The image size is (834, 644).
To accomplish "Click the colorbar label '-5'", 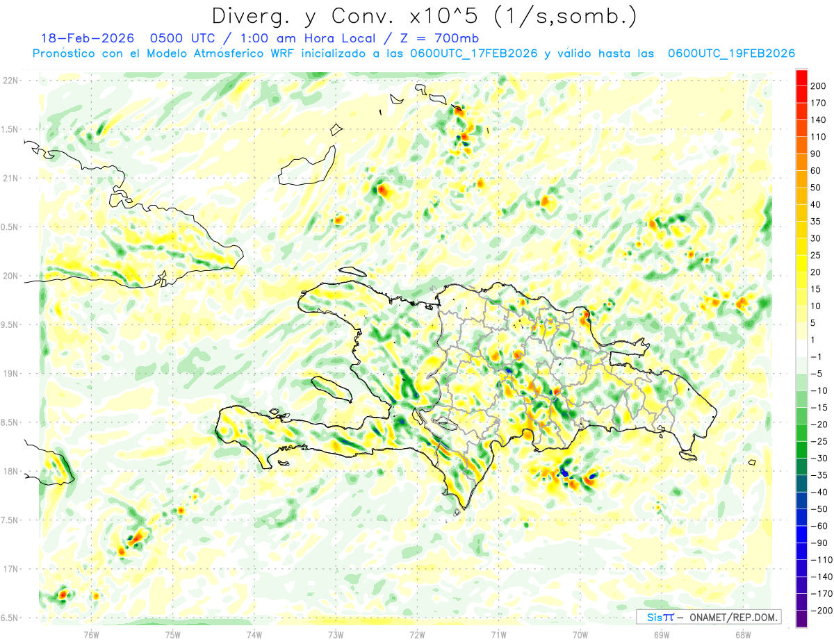I will click(x=817, y=373).
